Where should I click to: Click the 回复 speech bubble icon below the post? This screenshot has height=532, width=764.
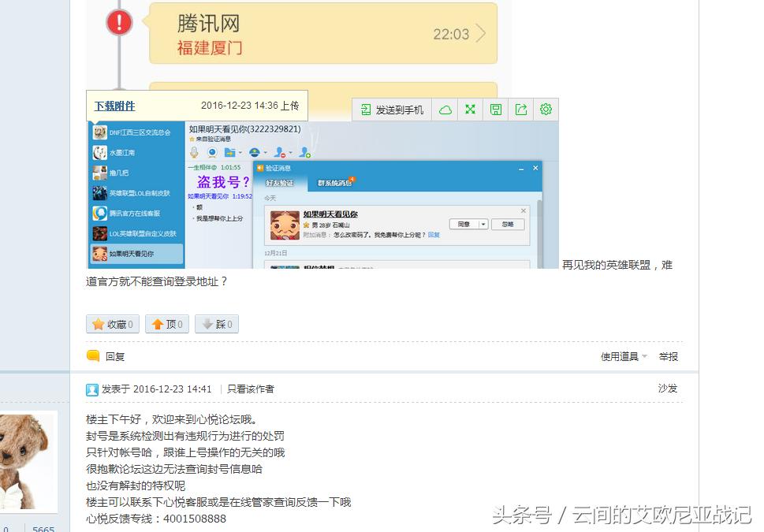point(94,355)
